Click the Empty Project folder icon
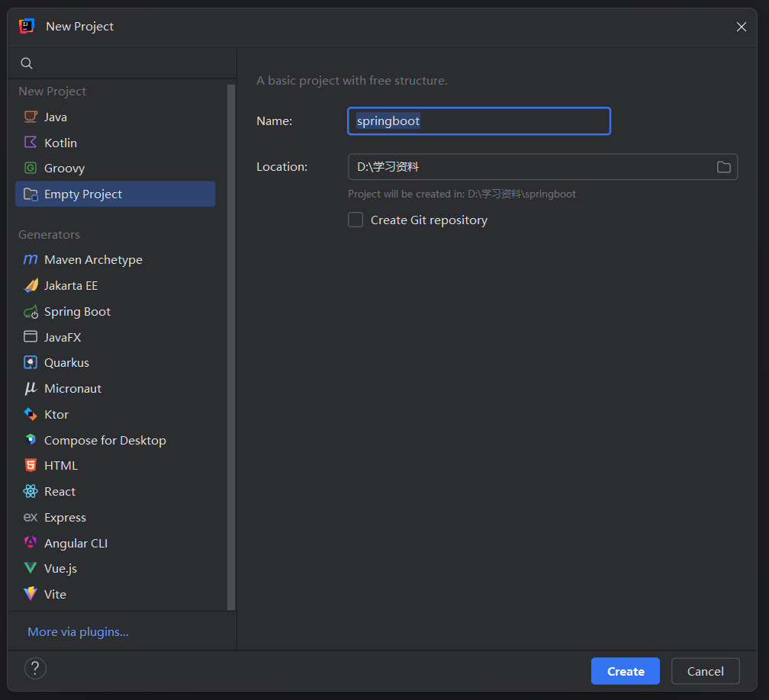The height and width of the screenshot is (700, 769). pyautogui.click(x=31, y=194)
